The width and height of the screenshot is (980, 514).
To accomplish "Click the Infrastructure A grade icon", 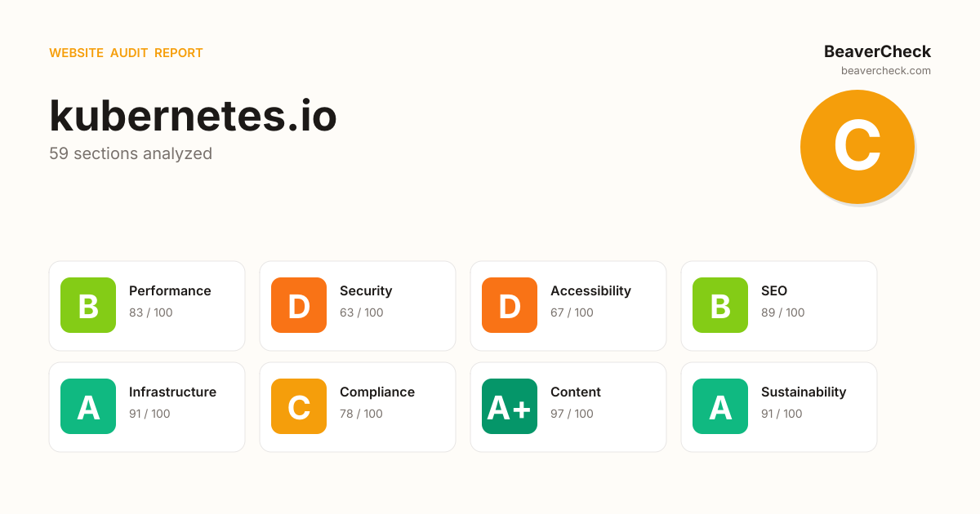I will 88,406.
